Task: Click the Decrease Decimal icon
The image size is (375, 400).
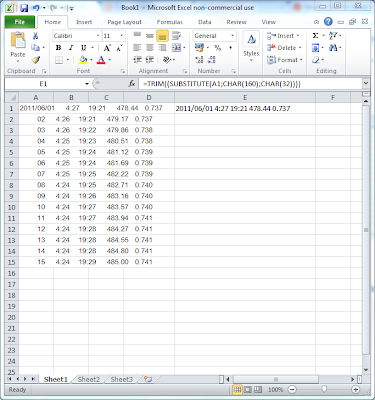Action: click(x=212, y=60)
